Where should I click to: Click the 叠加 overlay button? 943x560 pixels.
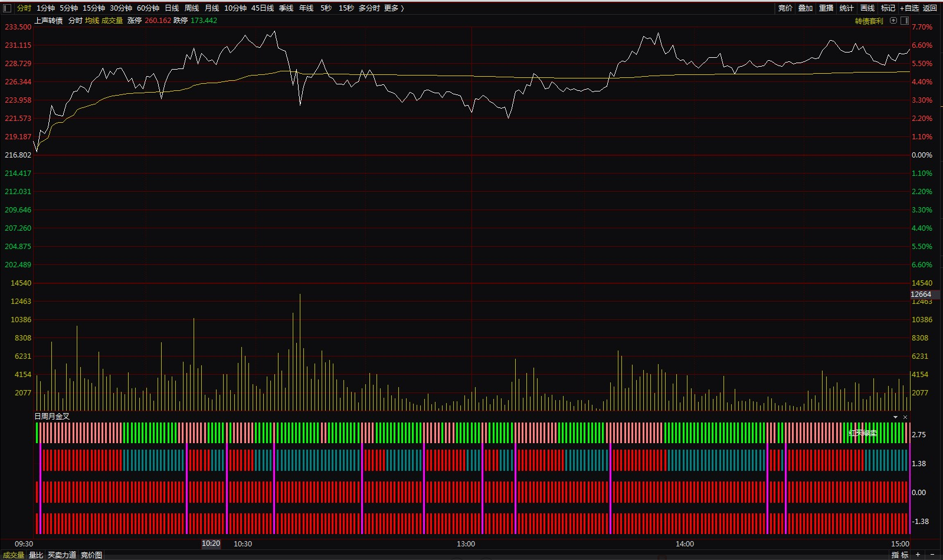click(x=806, y=8)
